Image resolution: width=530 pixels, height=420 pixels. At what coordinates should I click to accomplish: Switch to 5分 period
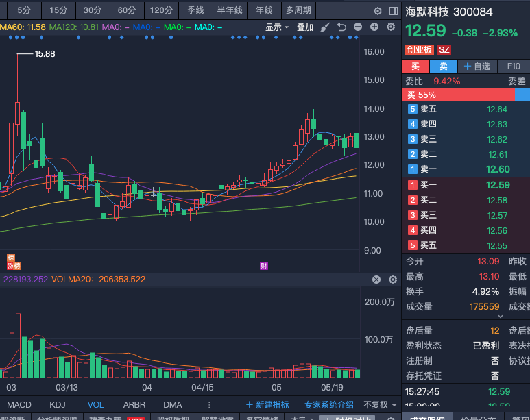24,10
